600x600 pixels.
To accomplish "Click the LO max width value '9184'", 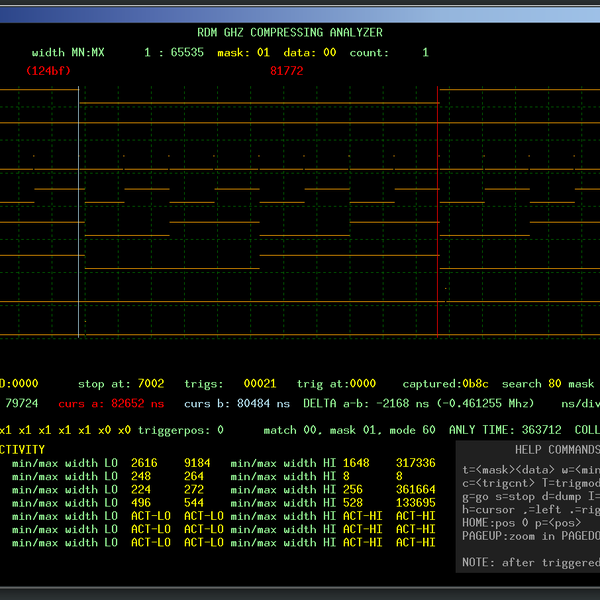I will 197,463.
